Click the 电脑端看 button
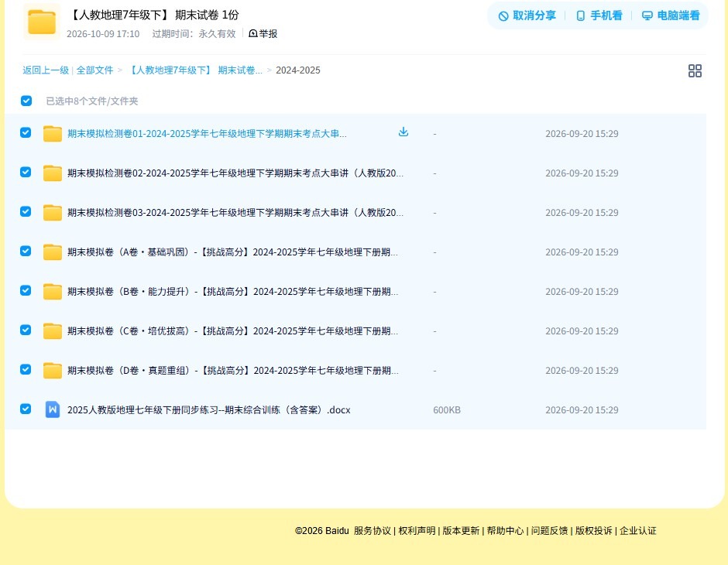 pos(671,15)
